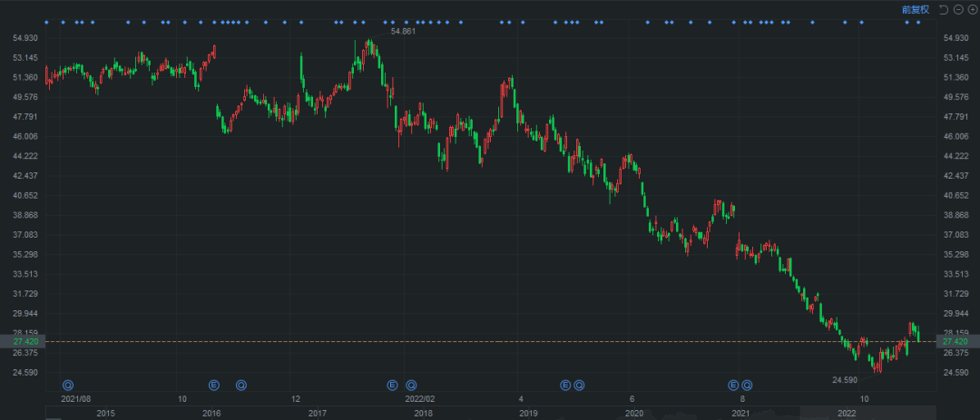This screenshot has height=420, width=980.
Task: Click the Q event marker above the 2021/08 label
Action: click(x=67, y=385)
